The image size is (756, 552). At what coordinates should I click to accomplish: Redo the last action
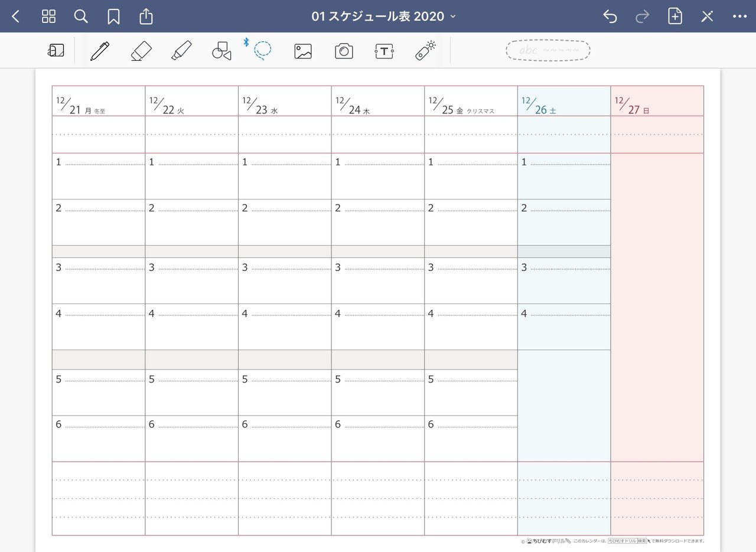pyautogui.click(x=641, y=16)
